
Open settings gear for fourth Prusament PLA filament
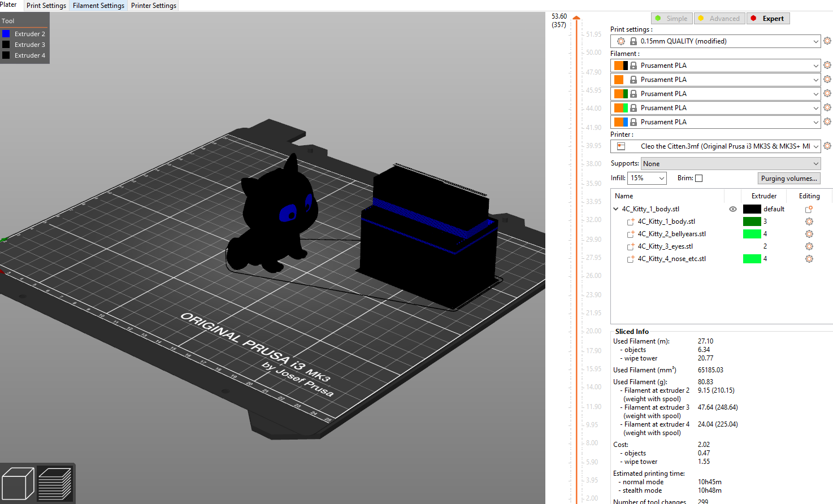[827, 107]
